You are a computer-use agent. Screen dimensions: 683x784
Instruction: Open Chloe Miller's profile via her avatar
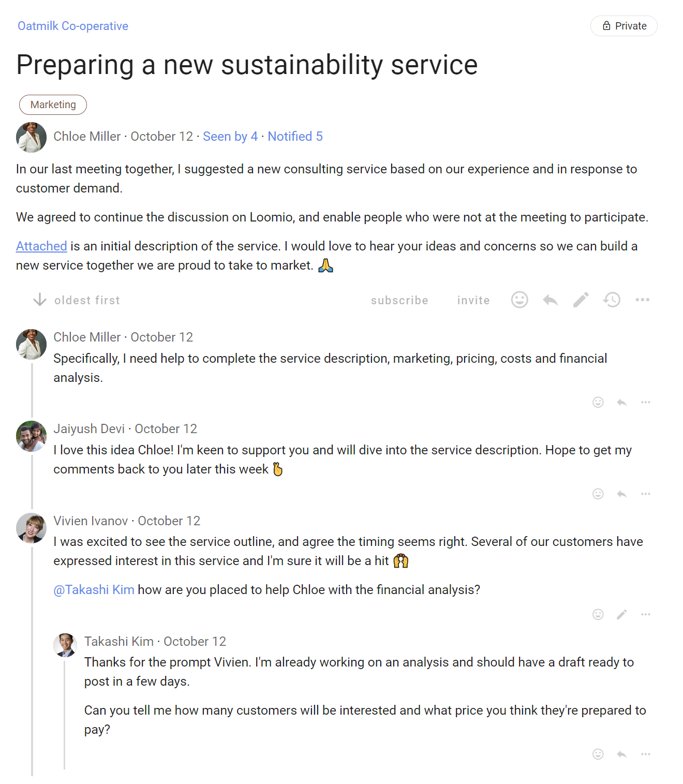click(x=31, y=137)
